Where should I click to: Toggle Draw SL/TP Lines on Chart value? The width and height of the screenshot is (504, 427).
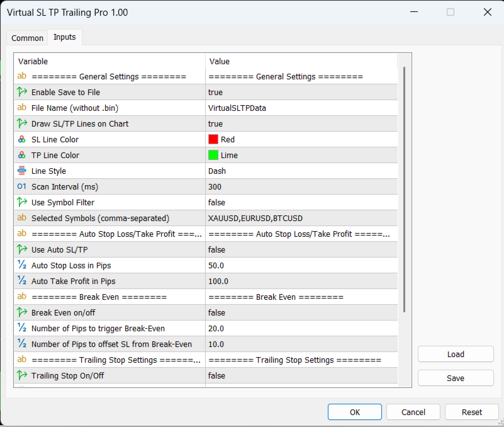[x=301, y=124]
